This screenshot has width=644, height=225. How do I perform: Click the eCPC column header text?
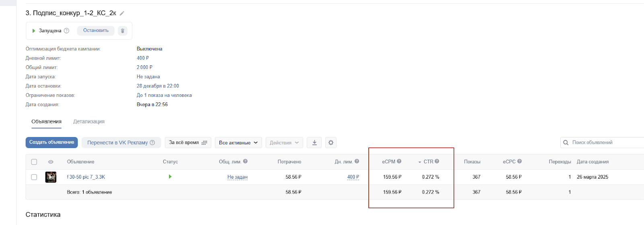(509, 162)
